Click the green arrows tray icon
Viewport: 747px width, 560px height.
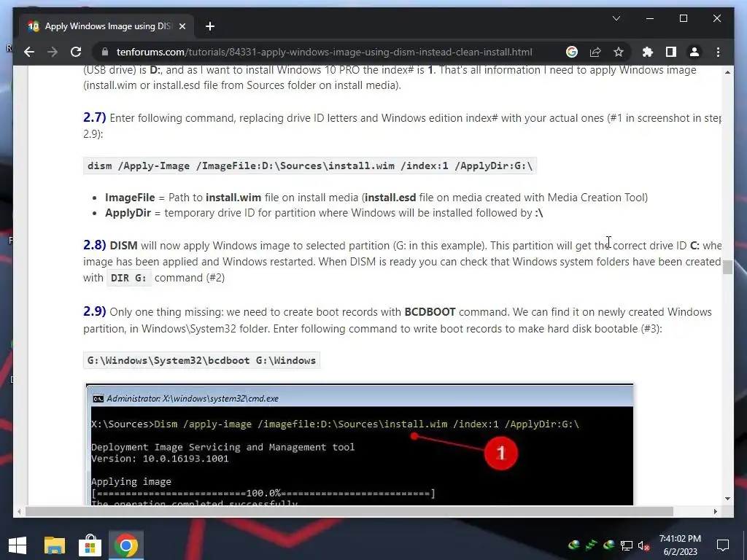(591, 545)
